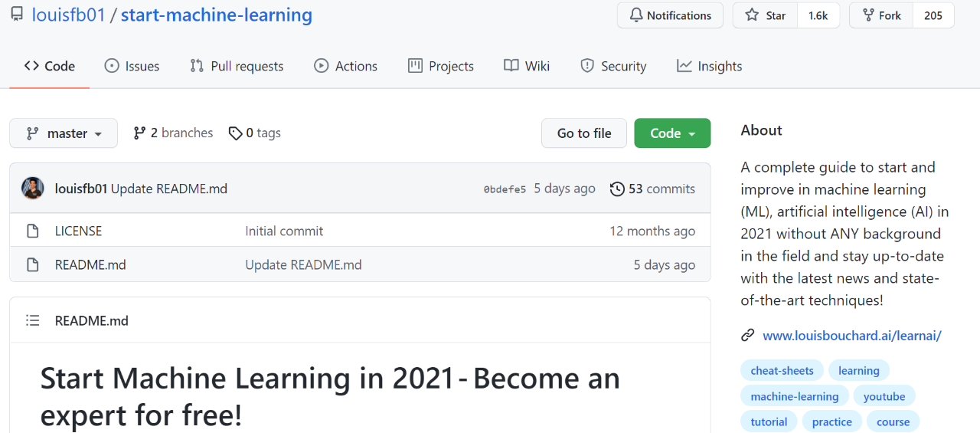980x433 pixels.
Task: Click the tag icon beside 0 tags
Action: [235, 133]
